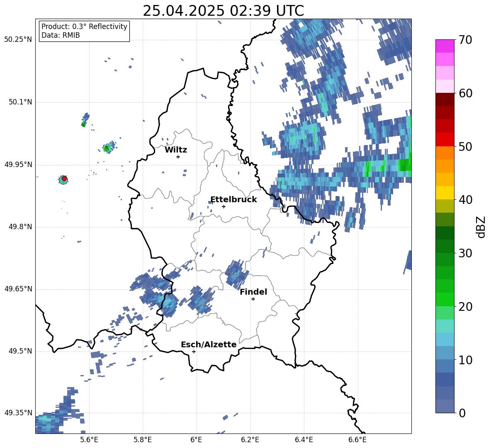The image size is (491, 448).
Task: Click the colorbar tick label 60
Action: (465, 93)
